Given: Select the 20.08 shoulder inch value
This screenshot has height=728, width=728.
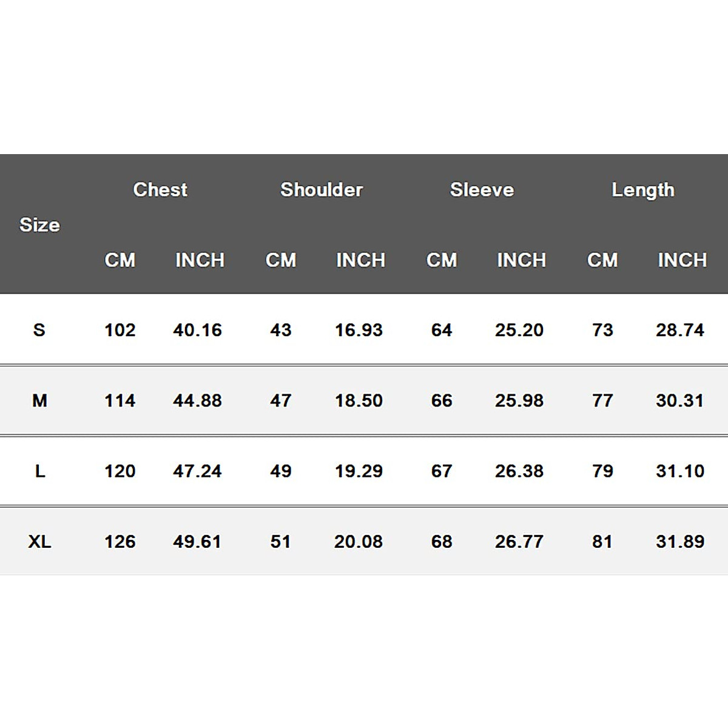Looking at the screenshot, I should 359,541.
